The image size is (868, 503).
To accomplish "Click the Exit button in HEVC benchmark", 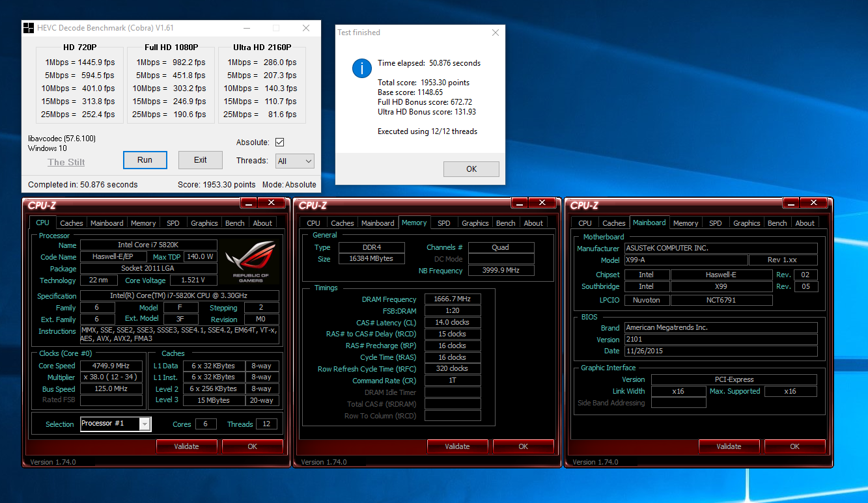I will [x=201, y=160].
